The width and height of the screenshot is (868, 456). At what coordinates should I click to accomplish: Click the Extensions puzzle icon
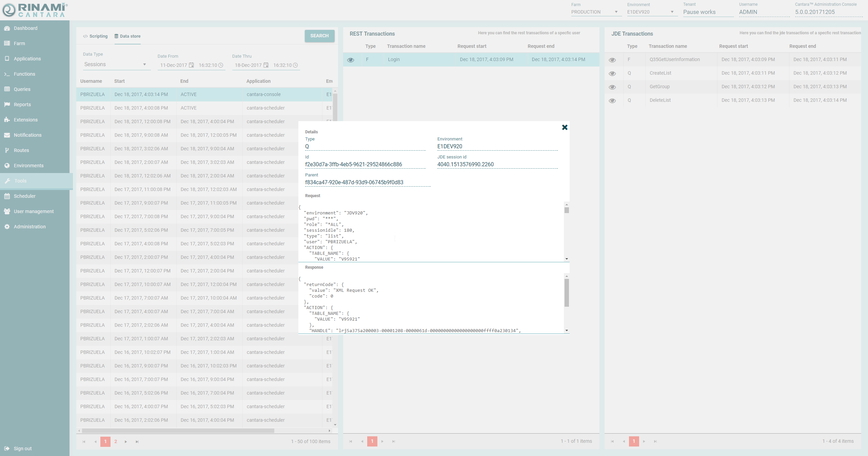point(7,120)
